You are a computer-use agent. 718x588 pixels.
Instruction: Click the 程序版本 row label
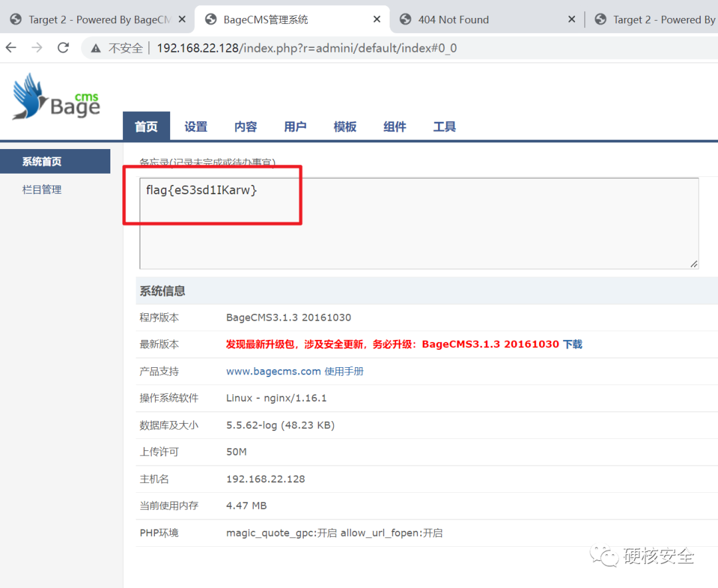159,317
